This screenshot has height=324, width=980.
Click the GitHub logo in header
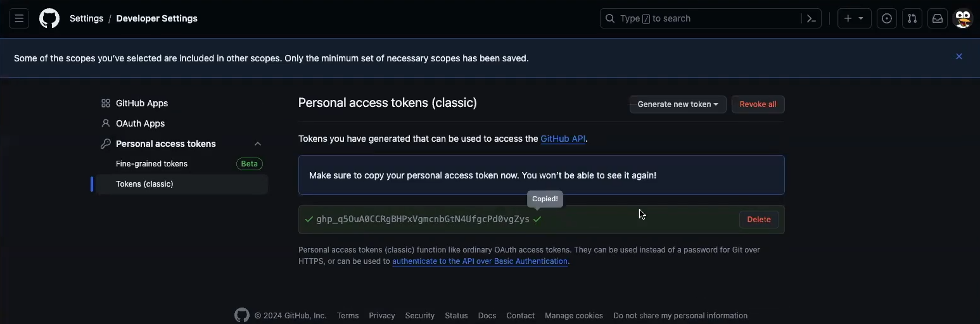[49, 18]
